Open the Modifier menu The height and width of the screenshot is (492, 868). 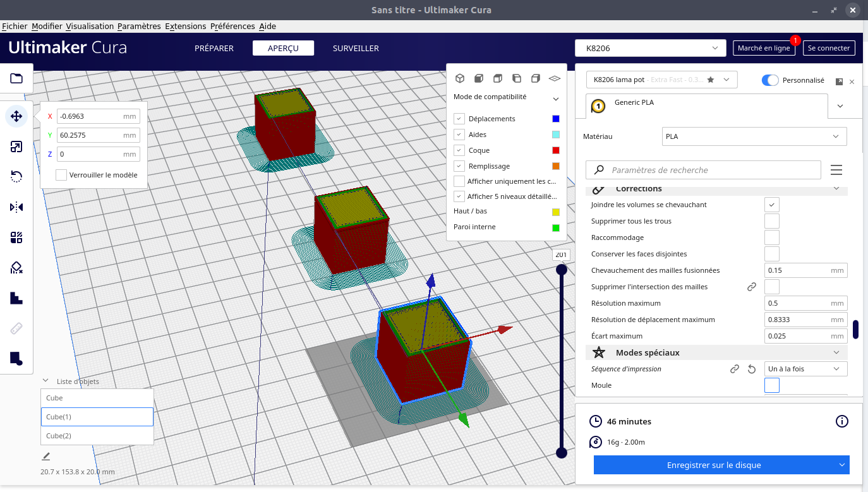pyautogui.click(x=47, y=26)
